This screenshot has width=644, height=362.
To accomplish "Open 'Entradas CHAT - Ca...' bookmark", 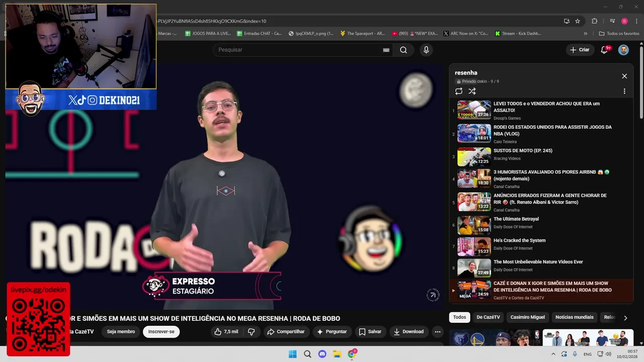I will (x=258, y=34).
